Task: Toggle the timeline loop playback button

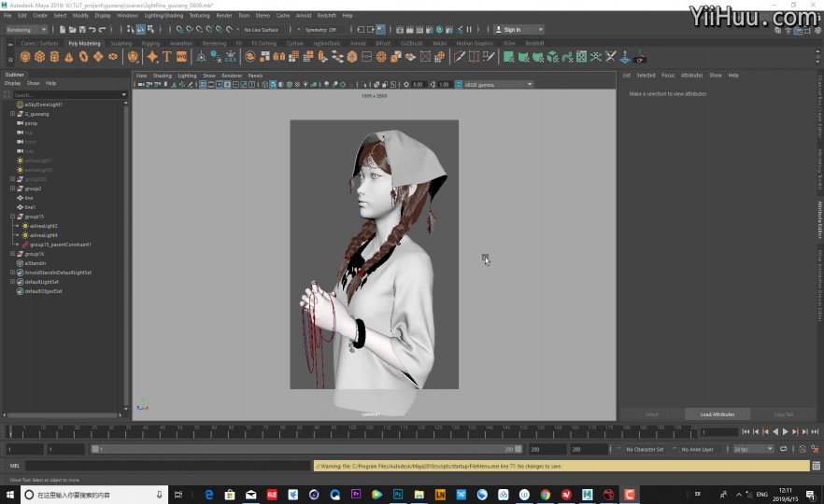Action: [x=784, y=450]
